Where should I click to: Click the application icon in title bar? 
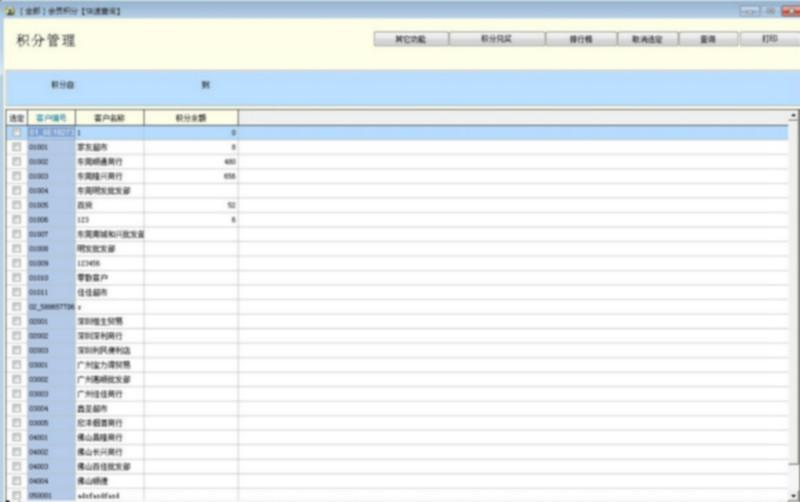pyautogui.click(x=9, y=7)
